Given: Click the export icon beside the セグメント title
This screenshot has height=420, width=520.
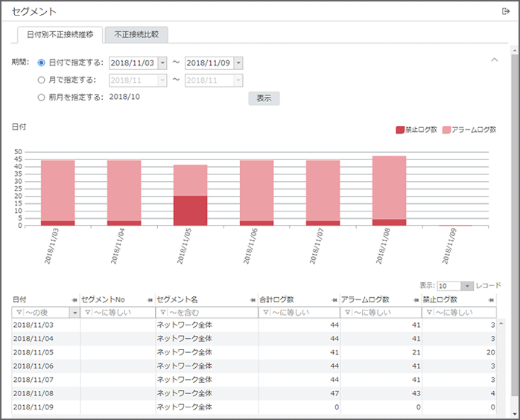Looking at the screenshot, I should pos(506,12).
